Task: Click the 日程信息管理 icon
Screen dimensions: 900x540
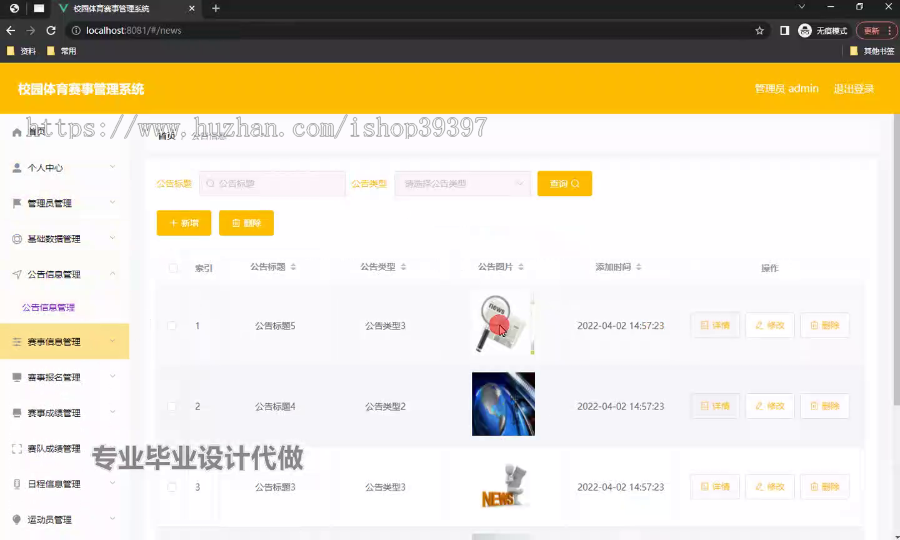Action: 17,484
